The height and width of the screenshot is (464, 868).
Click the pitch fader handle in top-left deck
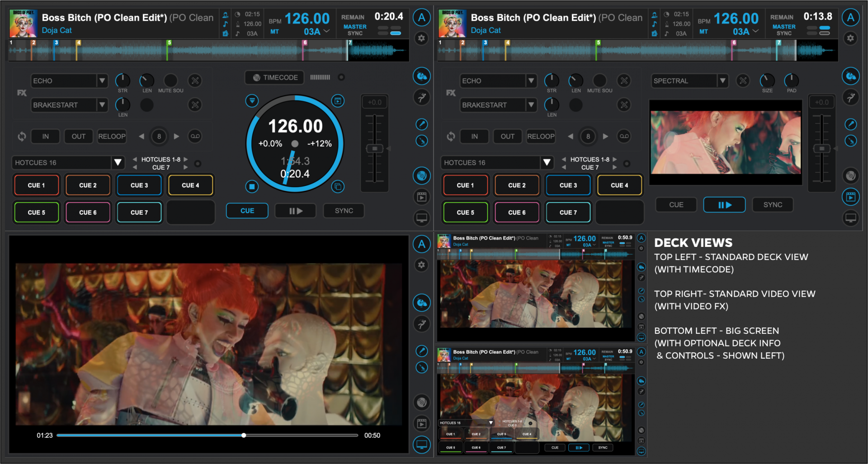click(x=374, y=149)
